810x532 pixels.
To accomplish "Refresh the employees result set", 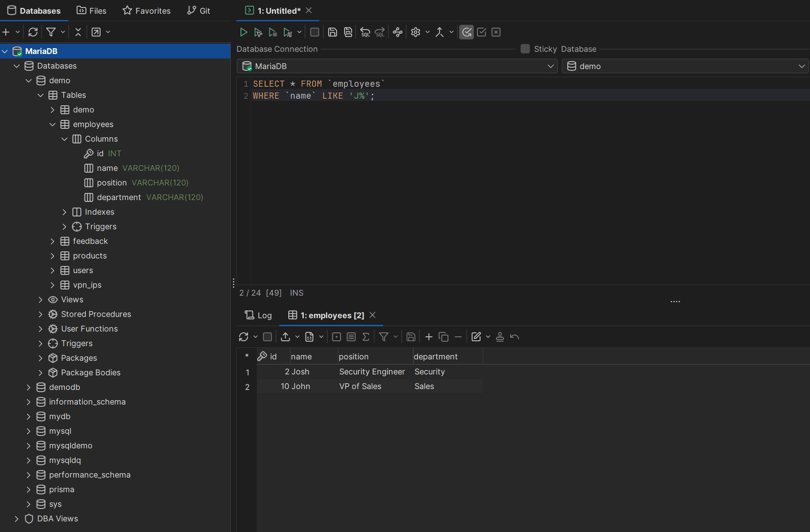I will point(244,336).
